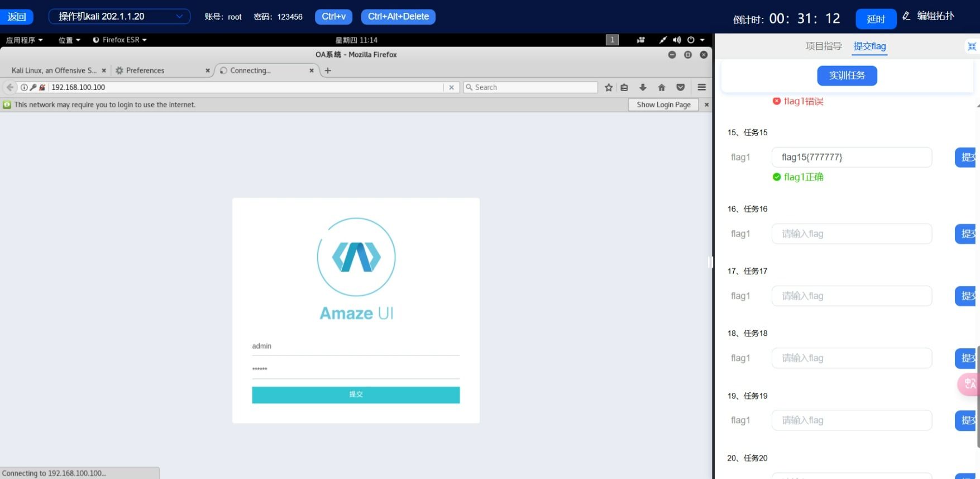Close the Kali Linux tab
Image resolution: width=980 pixels, height=479 pixels.
tap(104, 70)
